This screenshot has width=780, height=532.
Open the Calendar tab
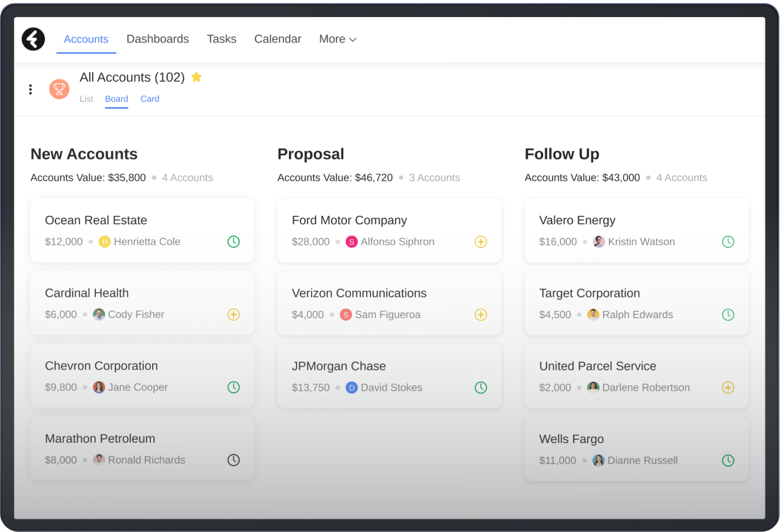(x=278, y=39)
